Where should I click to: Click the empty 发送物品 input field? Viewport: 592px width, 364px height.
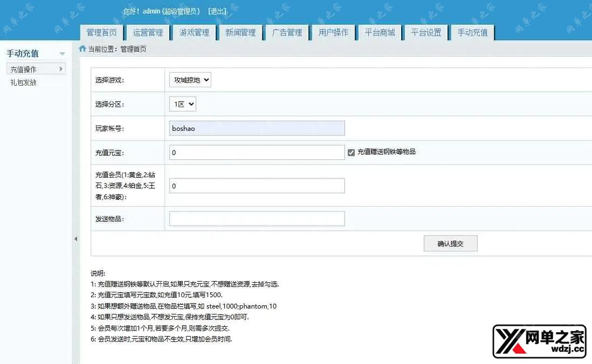tap(257, 218)
